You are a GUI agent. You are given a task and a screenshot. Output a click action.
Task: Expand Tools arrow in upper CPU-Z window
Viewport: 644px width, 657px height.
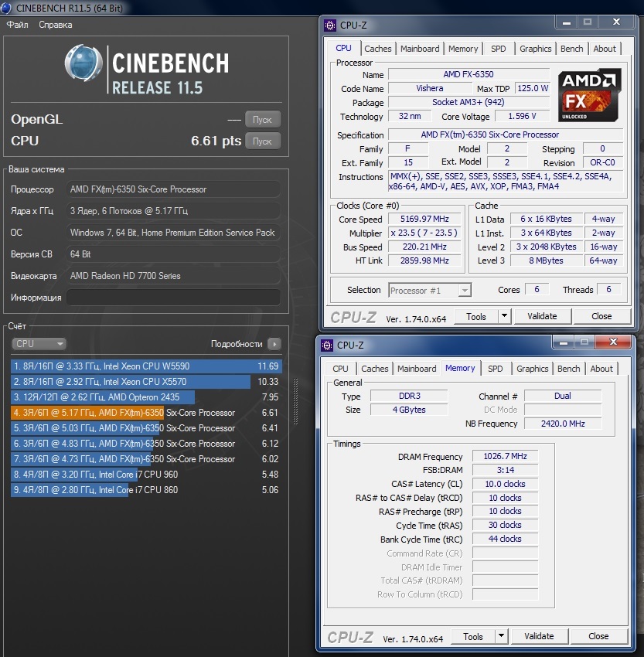pyautogui.click(x=505, y=316)
